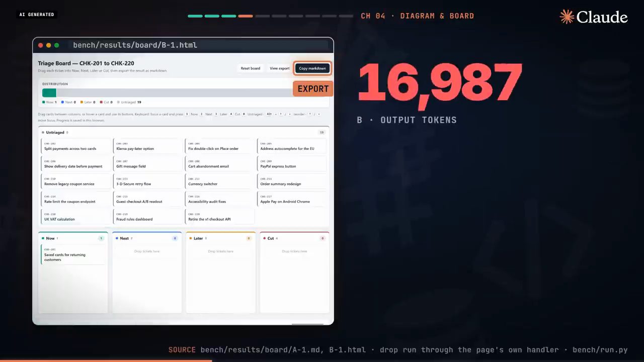Click the Next column header
This screenshot has height=362, width=644.
click(147, 238)
